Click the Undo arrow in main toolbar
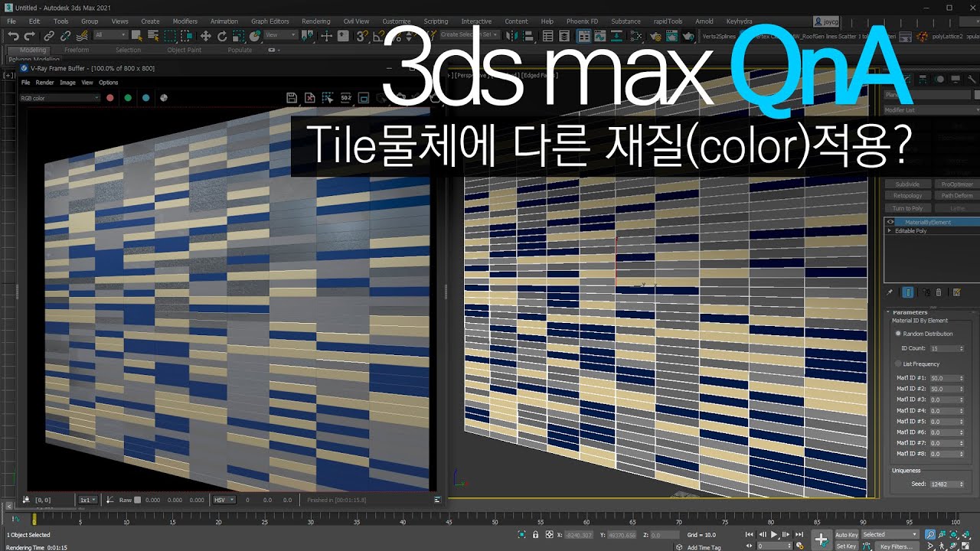Screen dimensions: 980x551 tap(13, 35)
